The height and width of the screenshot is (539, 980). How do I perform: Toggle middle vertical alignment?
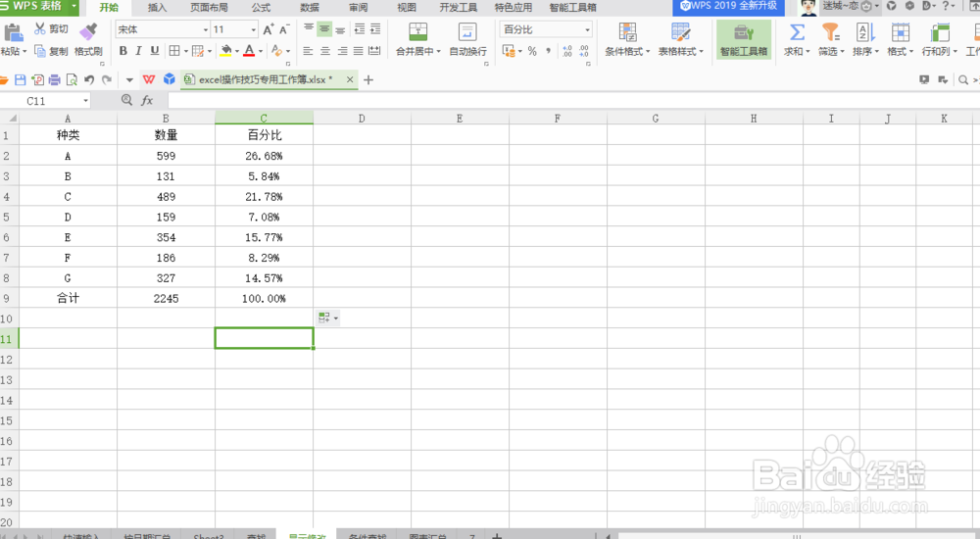[324, 28]
